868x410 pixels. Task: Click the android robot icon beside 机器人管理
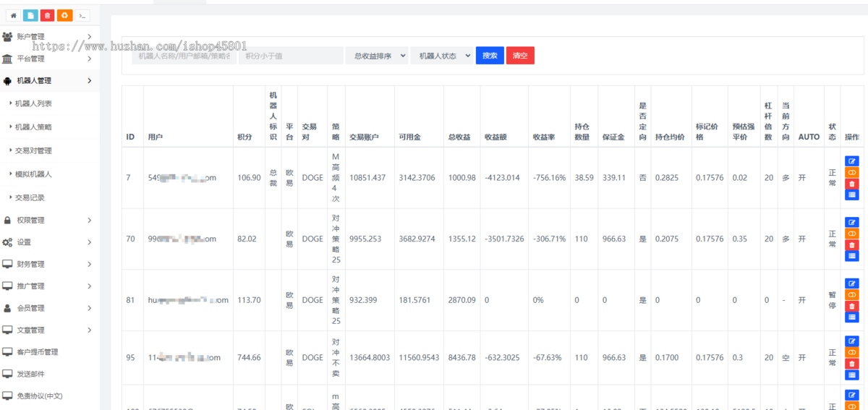tap(7, 81)
